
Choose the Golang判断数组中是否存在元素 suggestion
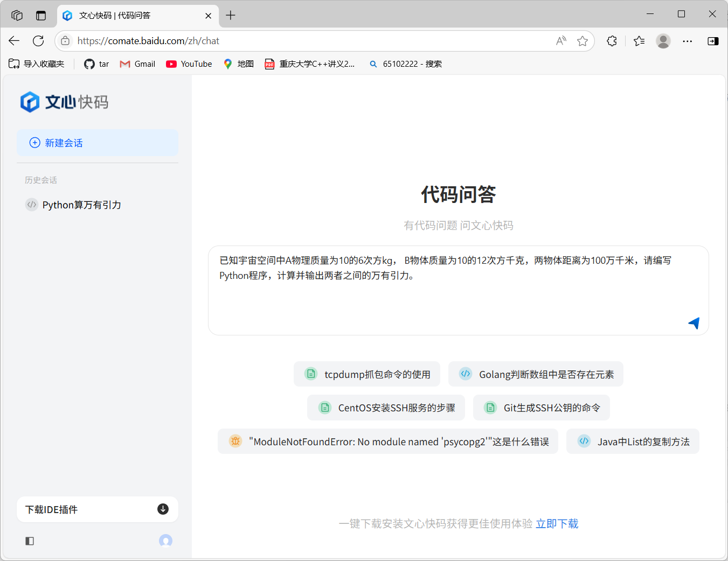[536, 374]
